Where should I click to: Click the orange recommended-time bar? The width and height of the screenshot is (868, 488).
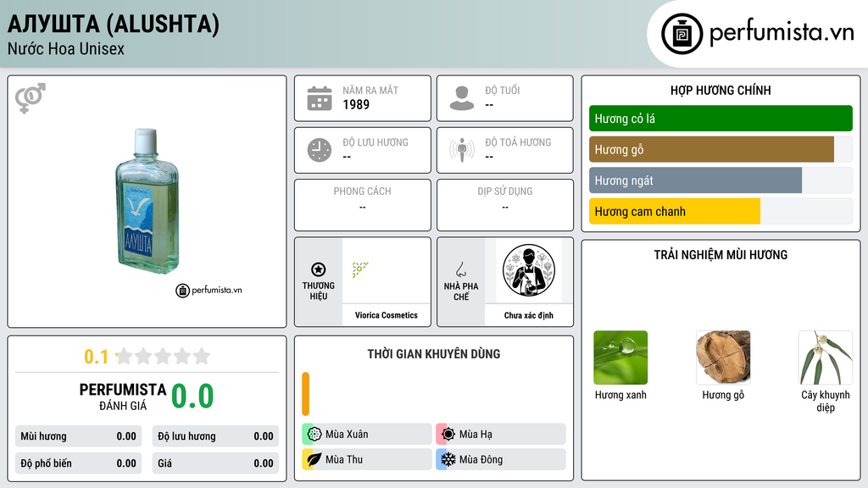[x=305, y=394]
